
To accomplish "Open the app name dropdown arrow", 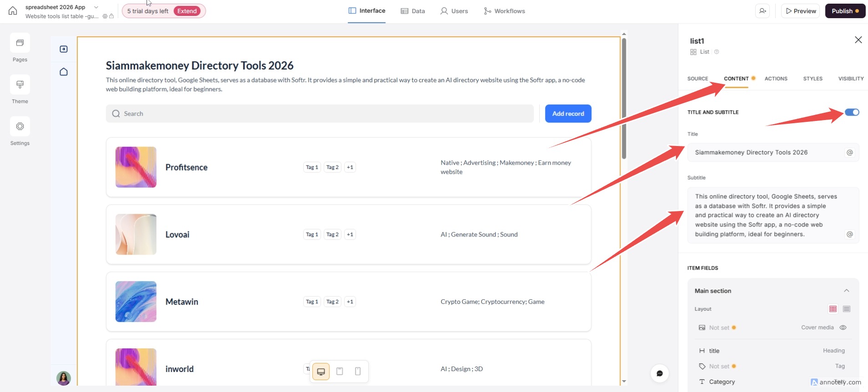I will [96, 7].
